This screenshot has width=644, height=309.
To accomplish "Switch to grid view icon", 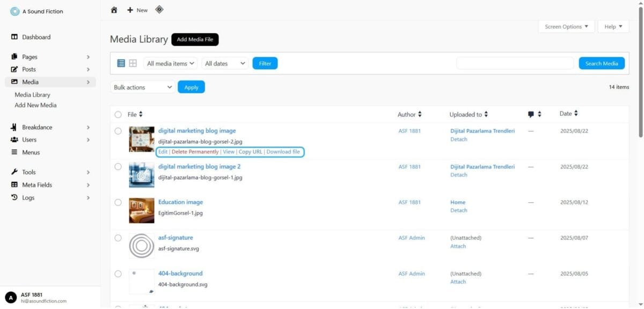I will coord(133,63).
